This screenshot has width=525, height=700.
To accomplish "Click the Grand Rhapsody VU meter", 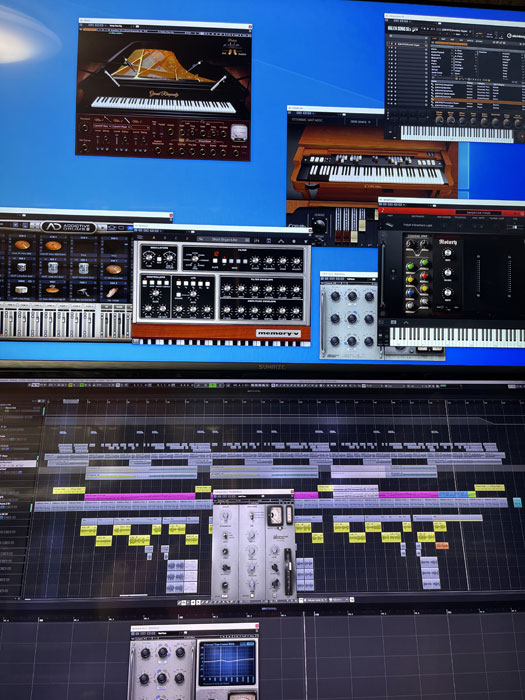I will click(x=238, y=132).
